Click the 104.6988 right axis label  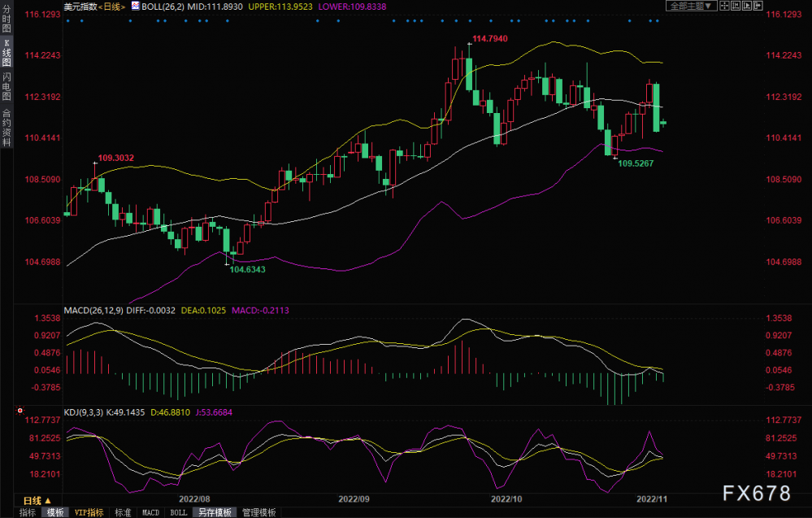784,262
